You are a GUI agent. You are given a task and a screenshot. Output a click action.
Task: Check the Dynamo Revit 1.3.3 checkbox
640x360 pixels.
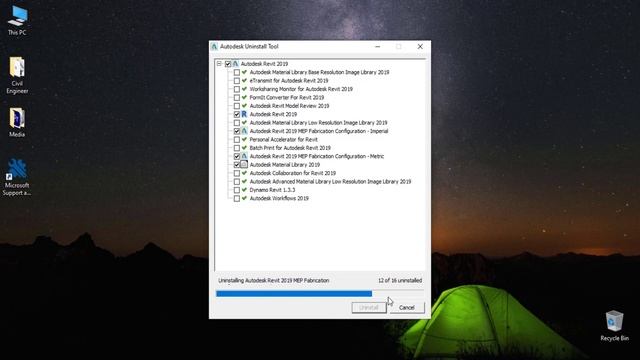point(237,190)
